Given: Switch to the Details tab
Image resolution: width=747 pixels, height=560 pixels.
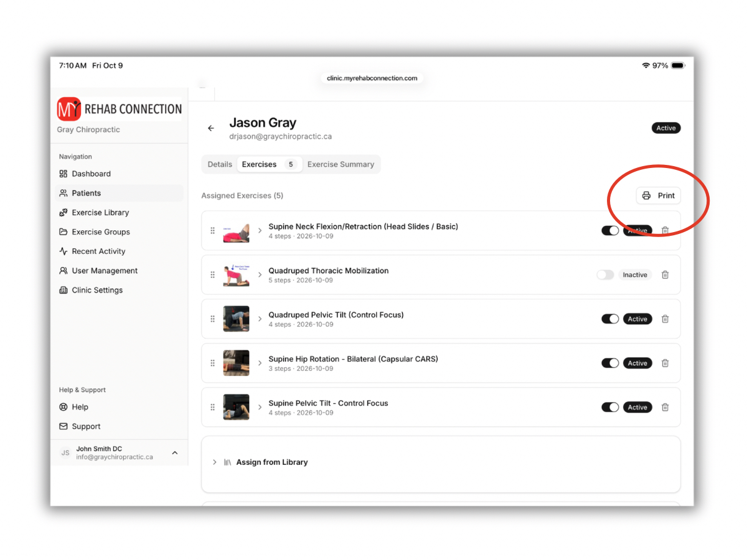Looking at the screenshot, I should (x=220, y=164).
